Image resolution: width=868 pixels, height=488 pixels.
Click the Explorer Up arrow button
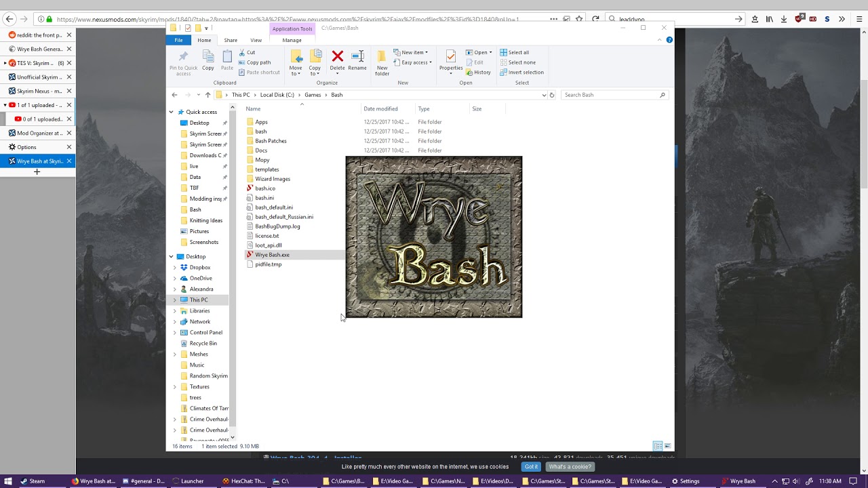tap(208, 95)
